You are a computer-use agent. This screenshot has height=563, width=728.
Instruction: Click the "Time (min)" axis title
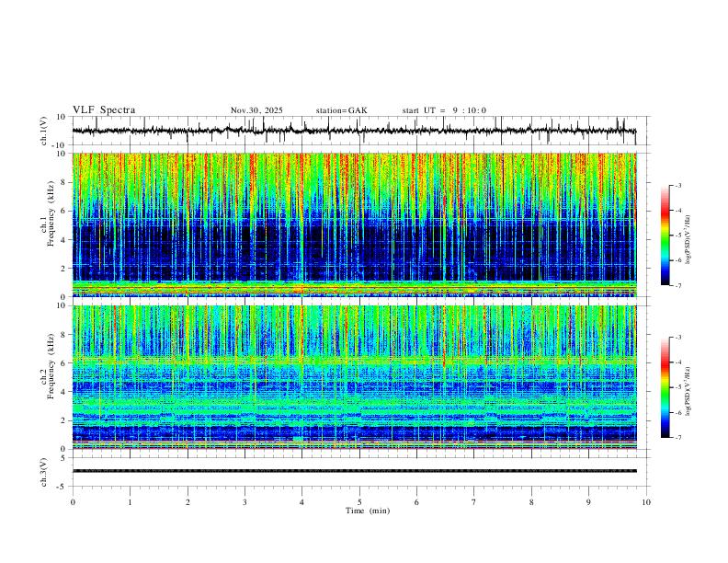(368, 511)
